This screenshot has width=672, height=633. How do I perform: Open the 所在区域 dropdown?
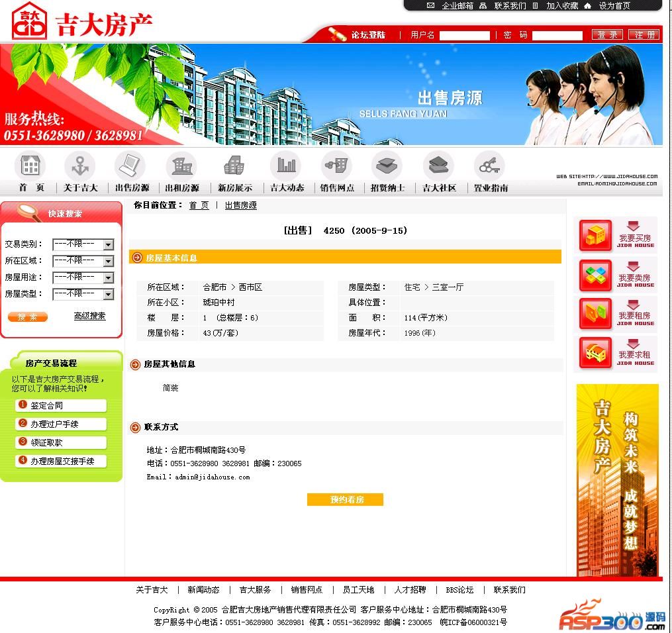click(x=83, y=261)
